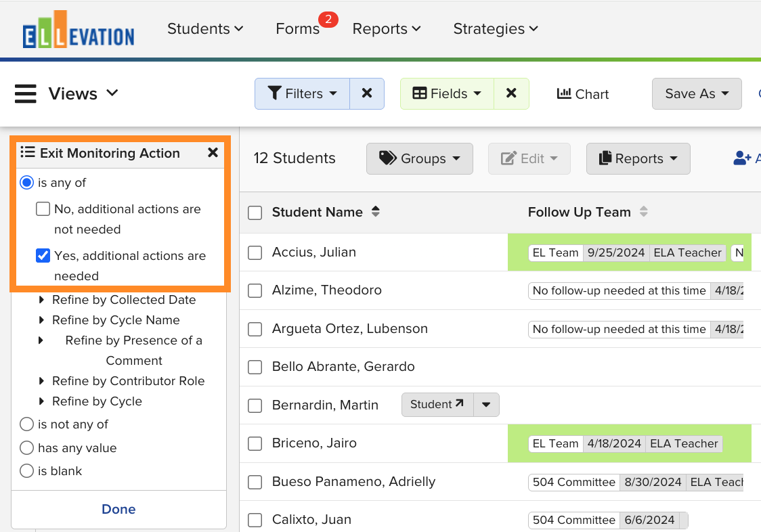Check the box for Bueso Panameno, Adrielly
The height and width of the screenshot is (532, 761).
pyautogui.click(x=255, y=482)
